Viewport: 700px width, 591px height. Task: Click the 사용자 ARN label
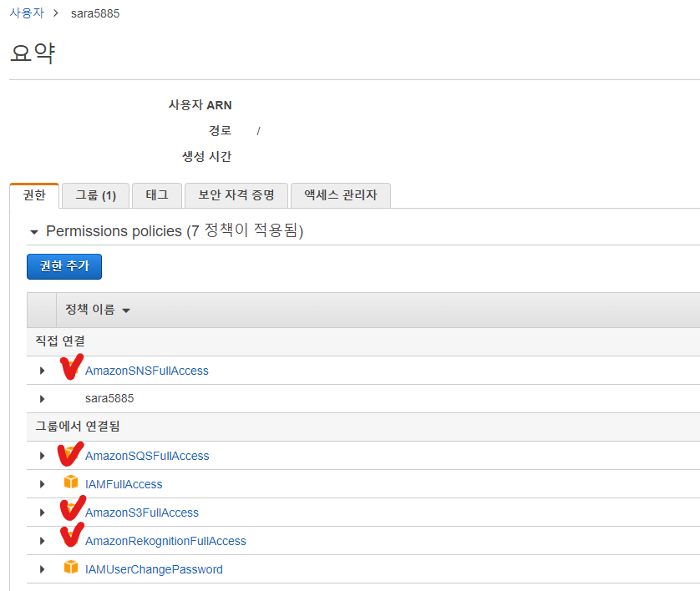pos(200,105)
